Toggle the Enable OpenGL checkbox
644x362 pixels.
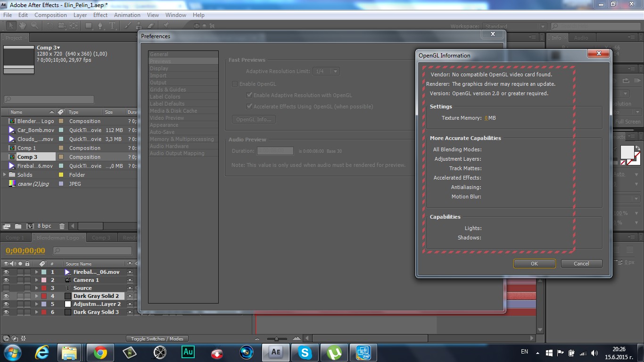(235, 84)
